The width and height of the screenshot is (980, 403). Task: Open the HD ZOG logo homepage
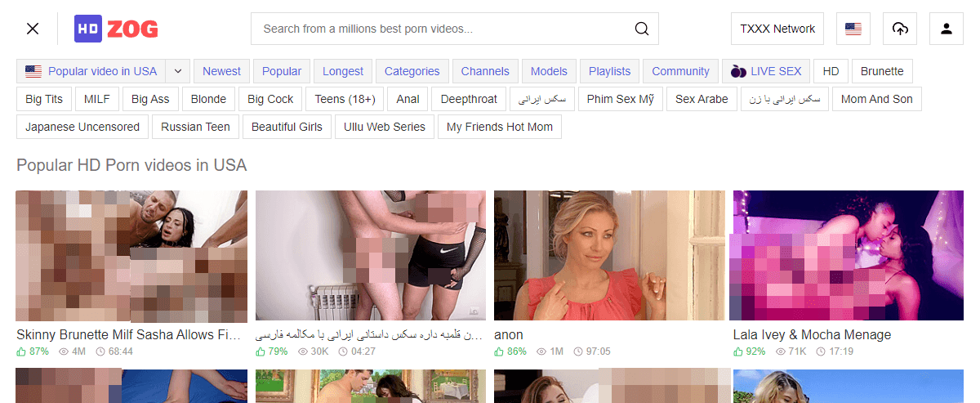tap(116, 29)
